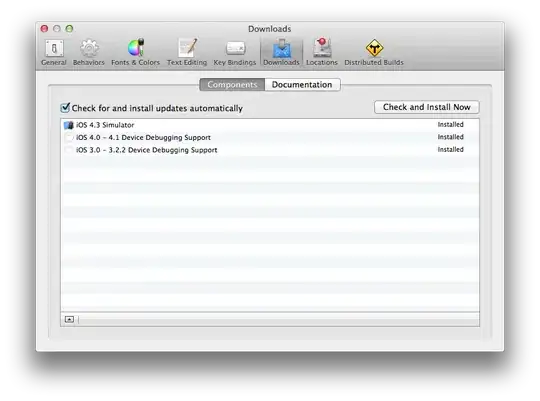Toggle automatic update checking checkbox
Screen dimensions: 540x401
(x=65, y=108)
